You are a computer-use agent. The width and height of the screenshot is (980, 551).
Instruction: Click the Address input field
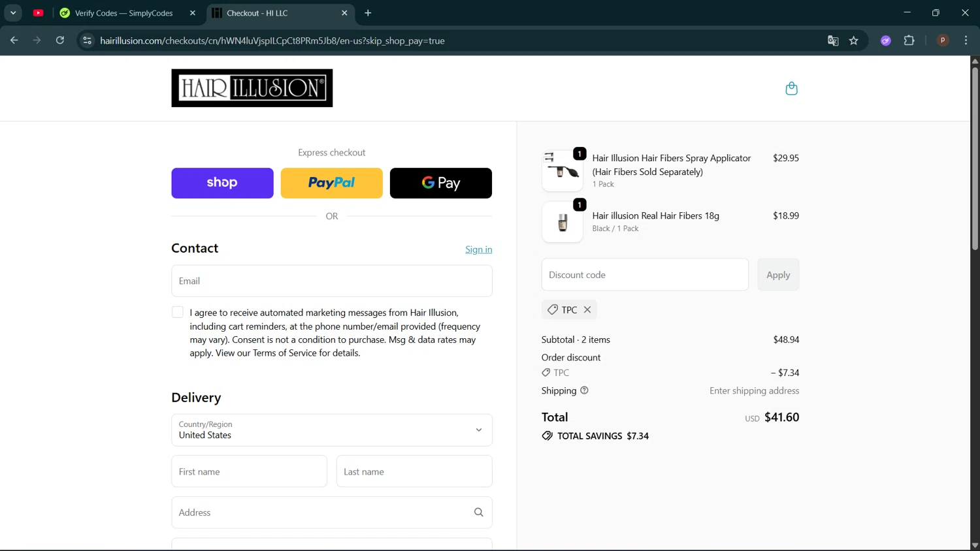[x=332, y=512]
